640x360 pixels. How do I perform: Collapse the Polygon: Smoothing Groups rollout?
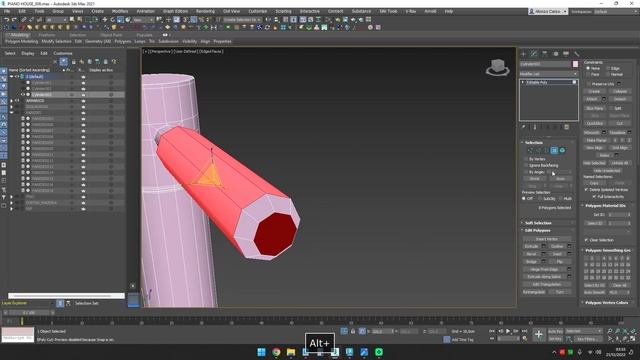click(x=608, y=250)
